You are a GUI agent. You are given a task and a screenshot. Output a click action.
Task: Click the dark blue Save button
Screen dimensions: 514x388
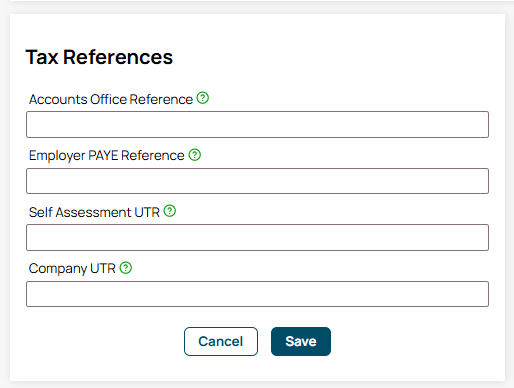tap(301, 341)
